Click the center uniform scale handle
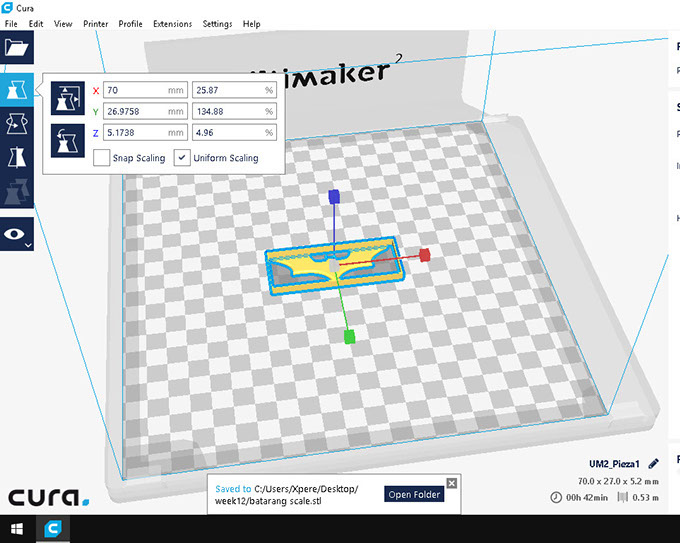Viewport: 680px width, 543px height. (333, 266)
